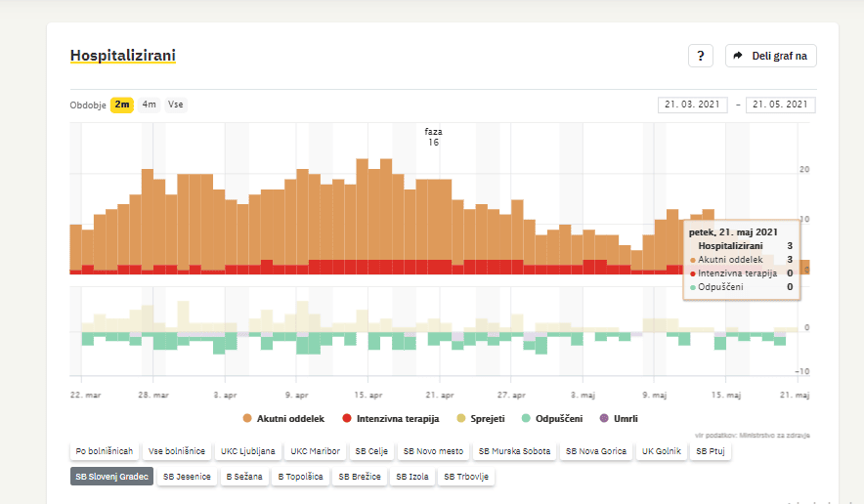Image resolution: width=864 pixels, height=504 pixels.
Task: Open the start date 21. 03. 2021 field
Action: click(693, 105)
